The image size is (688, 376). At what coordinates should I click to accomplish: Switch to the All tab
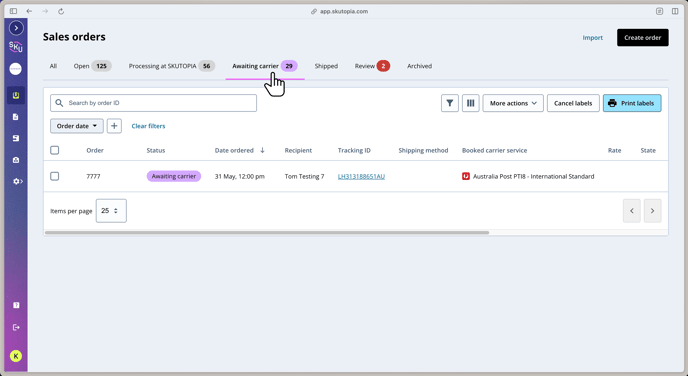(53, 66)
